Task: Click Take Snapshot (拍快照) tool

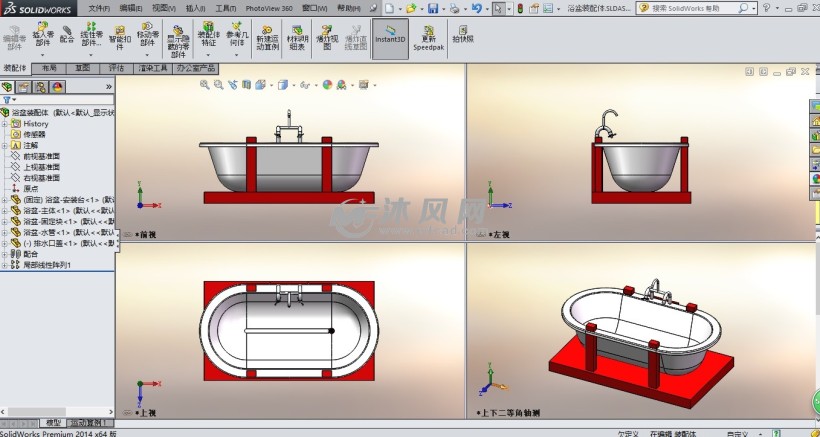Action: [463, 34]
